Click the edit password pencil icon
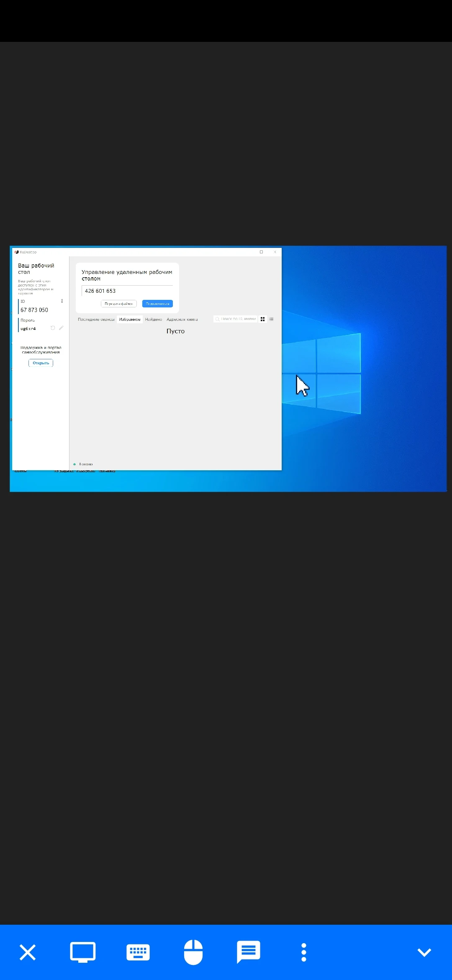This screenshot has height=980, width=452. [61, 328]
